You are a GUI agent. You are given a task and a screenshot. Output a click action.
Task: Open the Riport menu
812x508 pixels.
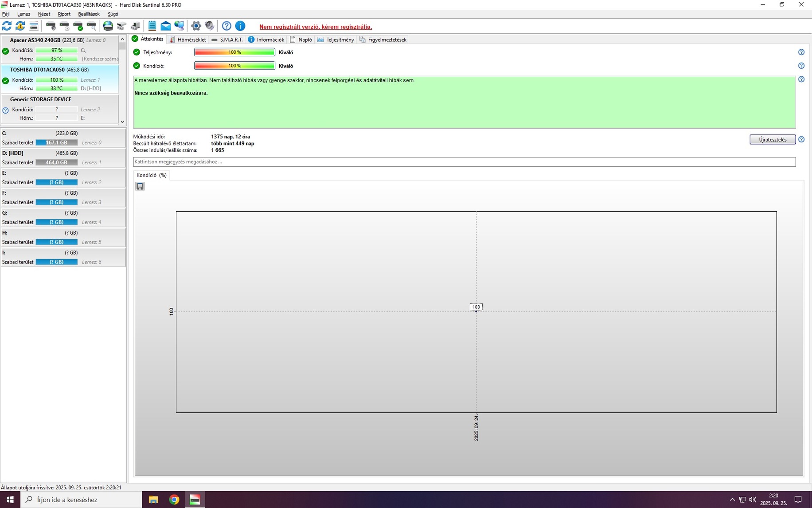click(64, 14)
